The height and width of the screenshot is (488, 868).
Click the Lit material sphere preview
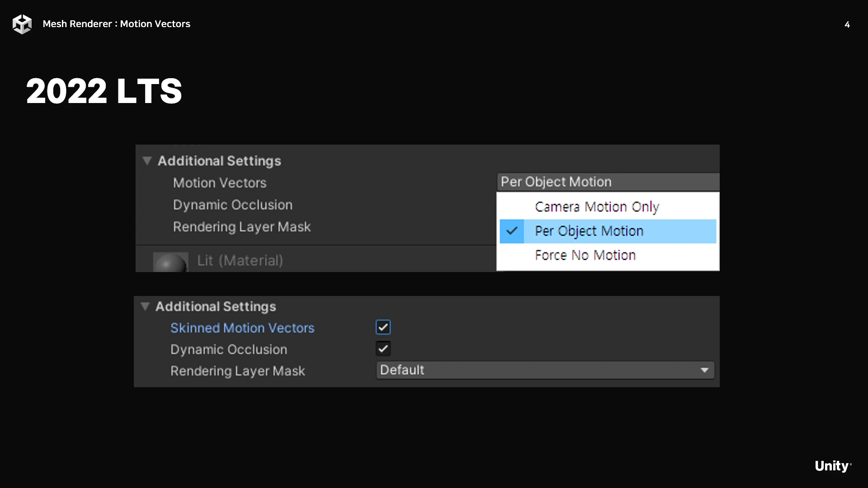click(170, 263)
